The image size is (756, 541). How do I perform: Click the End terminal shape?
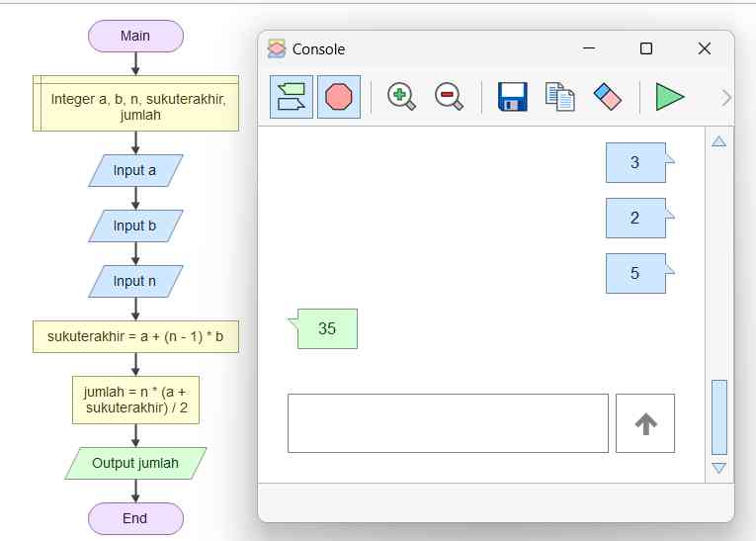135,519
